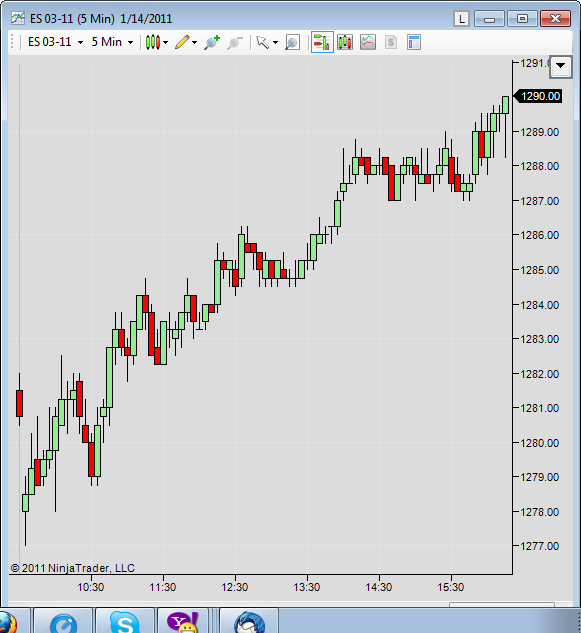Click the 11:30 time axis label
The width and height of the screenshot is (581, 633).
point(163,587)
